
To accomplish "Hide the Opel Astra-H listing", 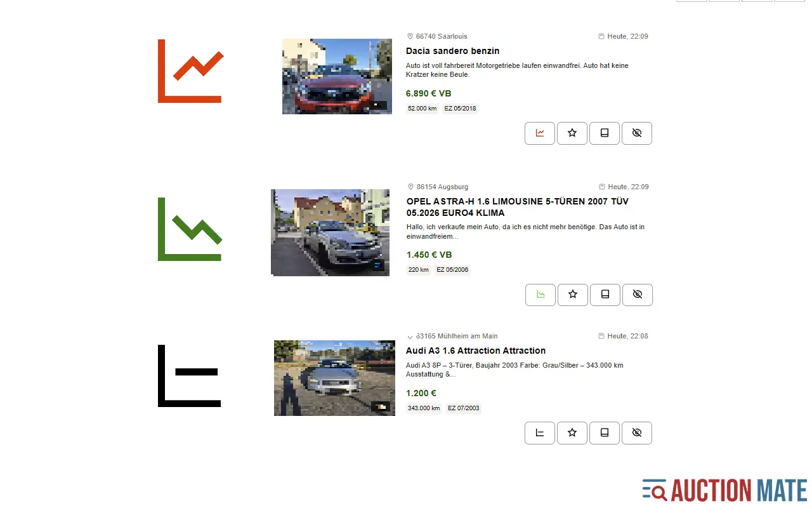I will (638, 295).
